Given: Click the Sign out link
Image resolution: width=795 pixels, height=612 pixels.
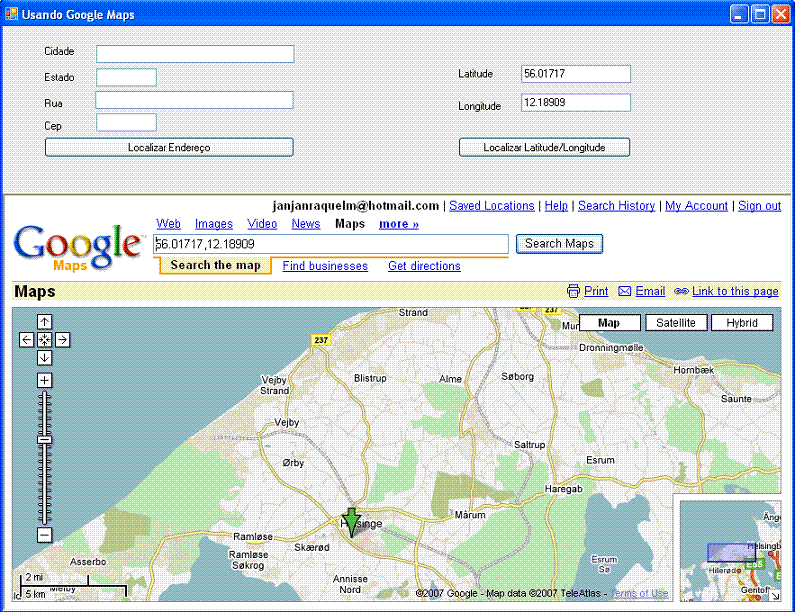Looking at the screenshot, I should pos(760,205).
